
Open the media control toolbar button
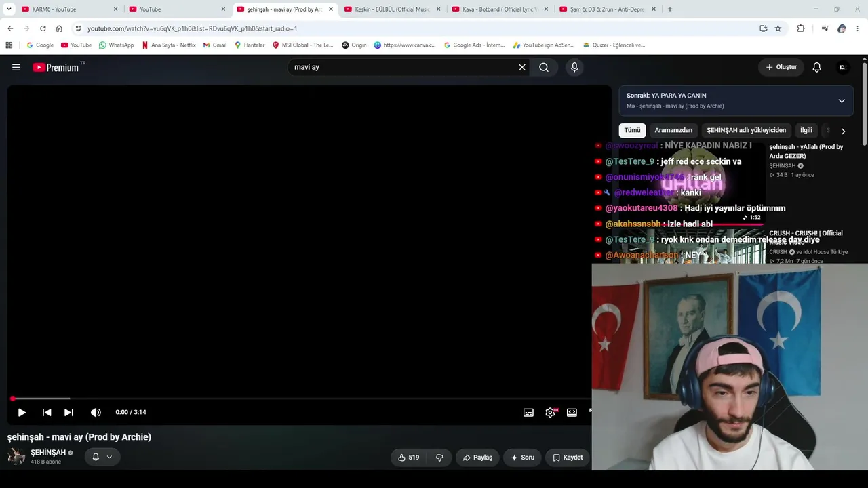pyautogui.click(x=825, y=28)
